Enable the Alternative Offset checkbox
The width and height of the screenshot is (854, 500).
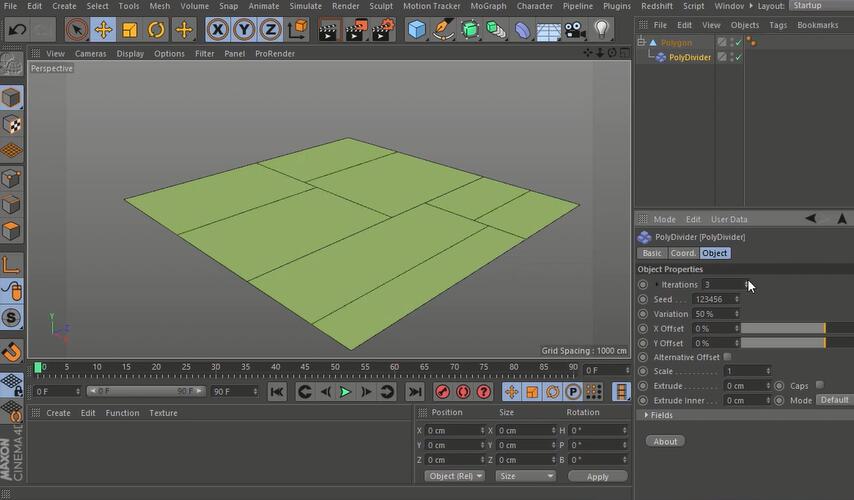point(727,357)
